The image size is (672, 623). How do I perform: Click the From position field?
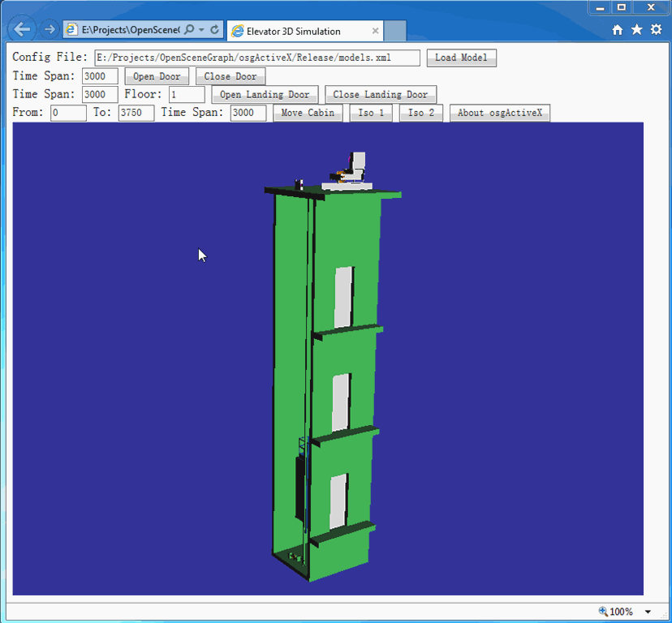(68, 113)
